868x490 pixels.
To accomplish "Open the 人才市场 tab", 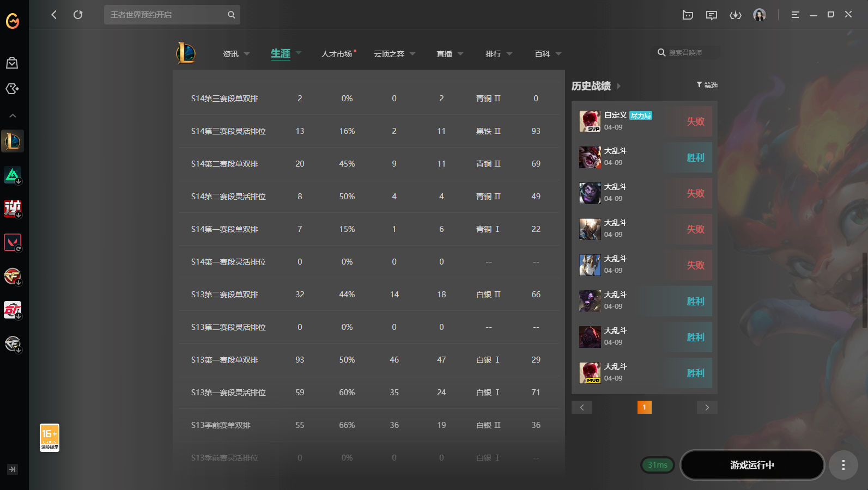I will [337, 54].
